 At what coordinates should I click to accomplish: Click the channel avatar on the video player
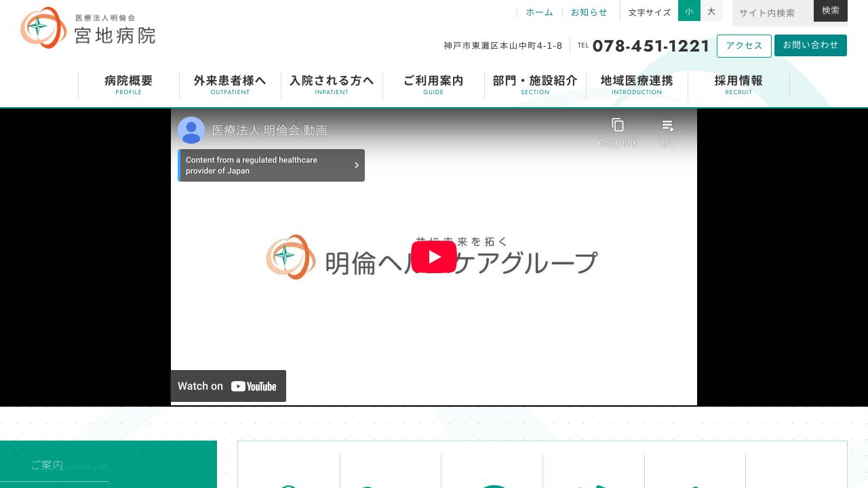point(191,130)
